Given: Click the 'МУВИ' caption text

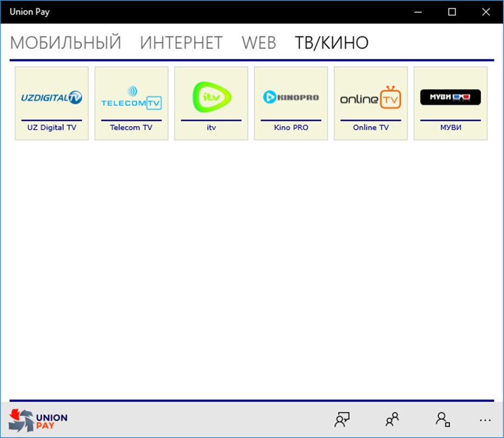Looking at the screenshot, I should (x=450, y=128).
